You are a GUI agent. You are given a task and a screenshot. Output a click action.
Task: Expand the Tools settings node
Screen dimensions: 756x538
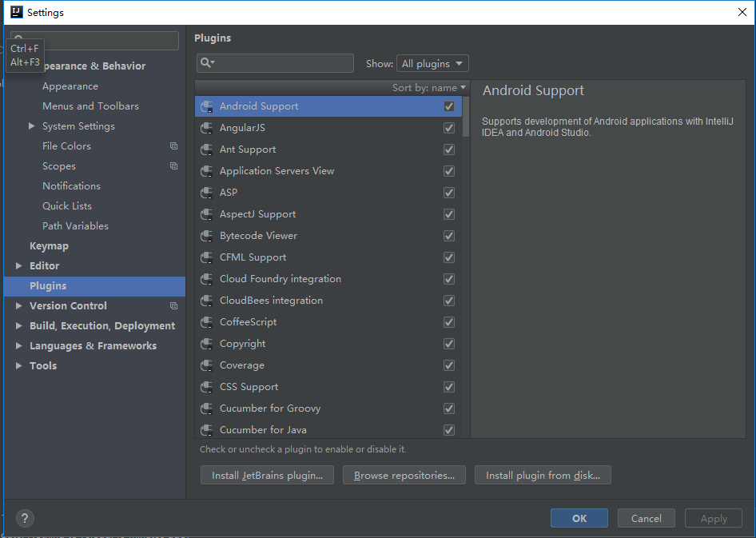pyautogui.click(x=19, y=366)
